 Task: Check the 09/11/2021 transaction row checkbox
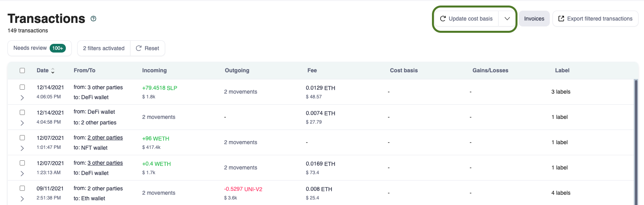[22, 188]
